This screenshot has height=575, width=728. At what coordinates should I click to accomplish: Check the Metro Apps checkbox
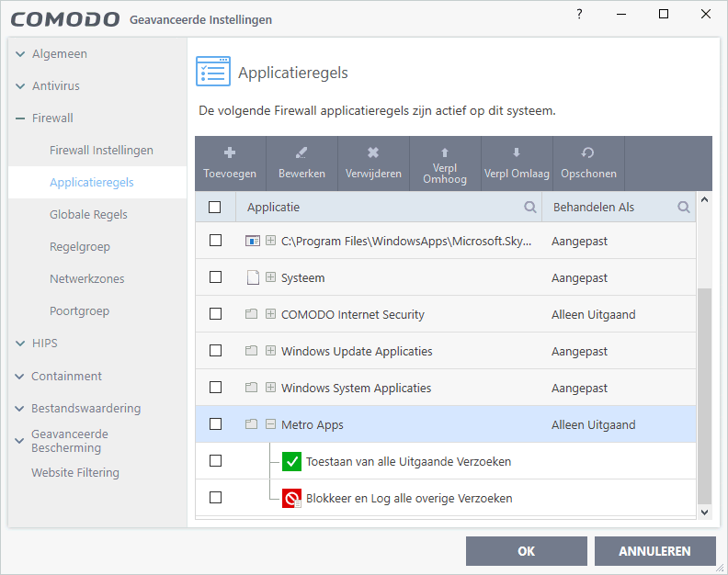click(215, 423)
